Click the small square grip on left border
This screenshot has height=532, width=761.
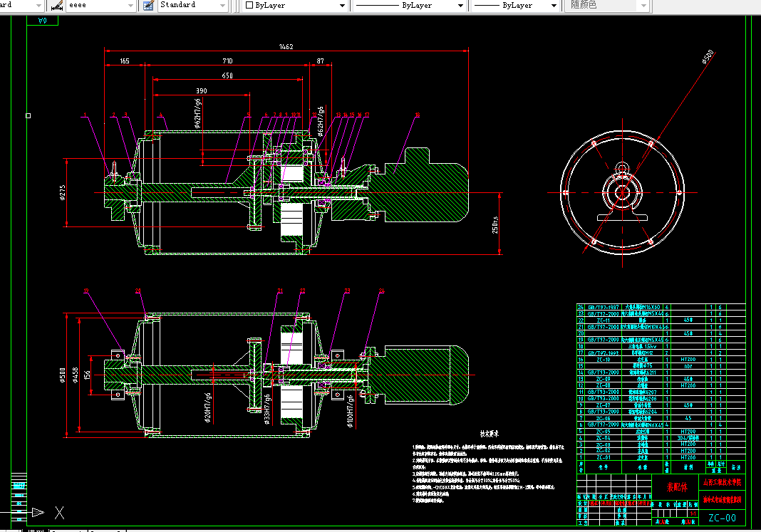click(x=28, y=115)
